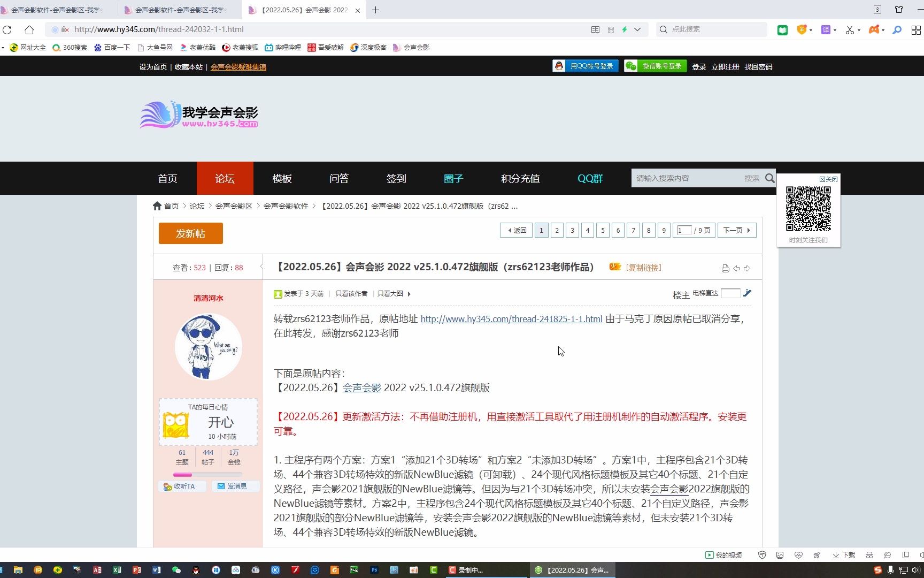The height and width of the screenshot is (578, 924).
Task: Expand the shield extension dropdown arrow
Action: (x=811, y=30)
